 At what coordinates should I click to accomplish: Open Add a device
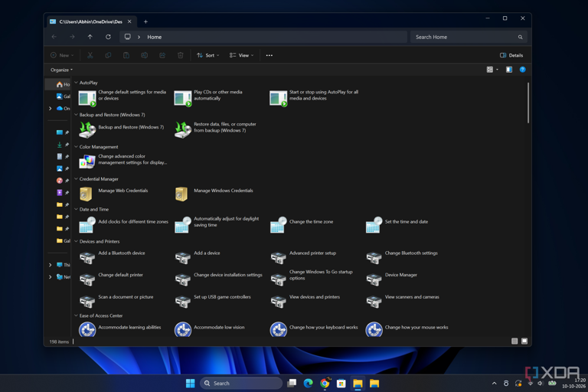pos(198,256)
